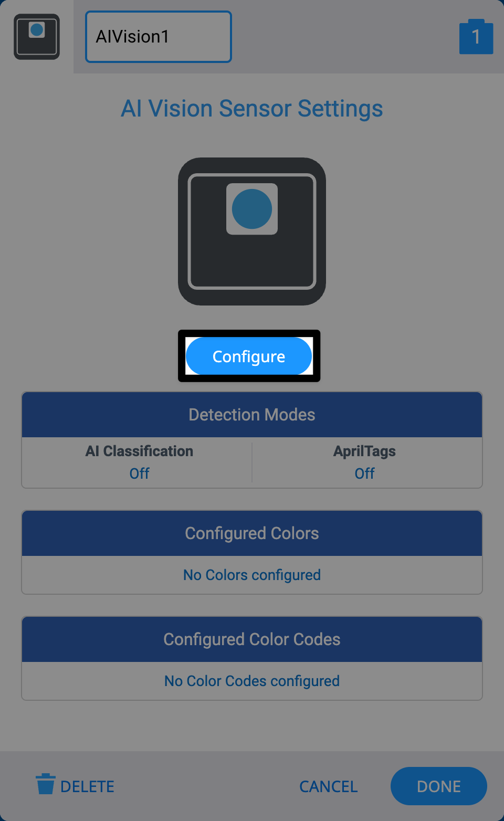The image size is (504, 821).
Task: Click No Colors configured entry
Action: 252,575
